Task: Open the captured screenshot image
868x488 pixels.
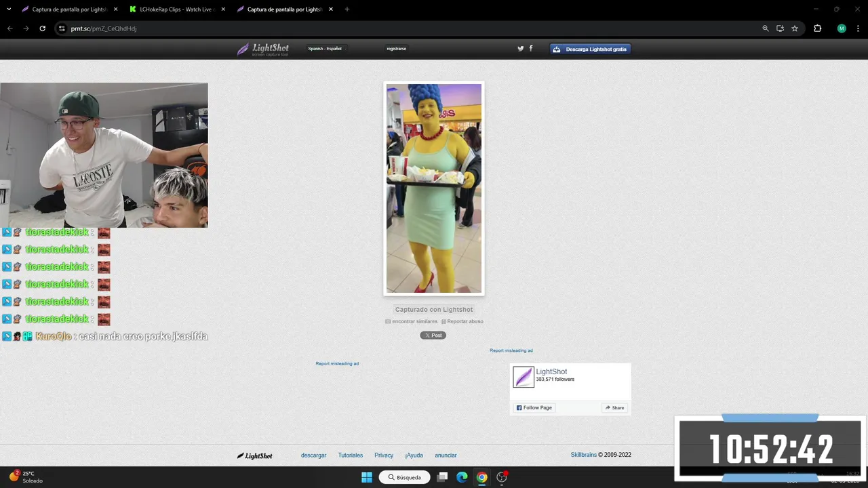Action: point(434,188)
